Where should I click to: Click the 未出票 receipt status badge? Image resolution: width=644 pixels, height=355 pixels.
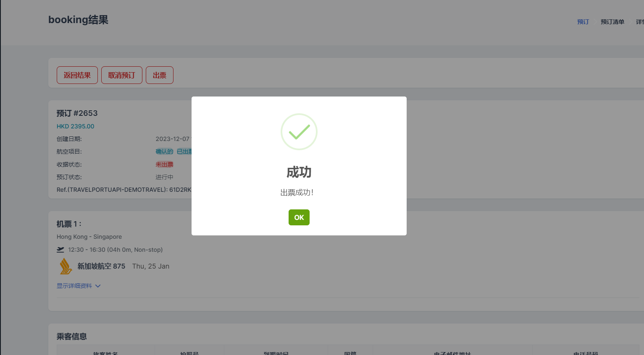pyautogui.click(x=165, y=164)
